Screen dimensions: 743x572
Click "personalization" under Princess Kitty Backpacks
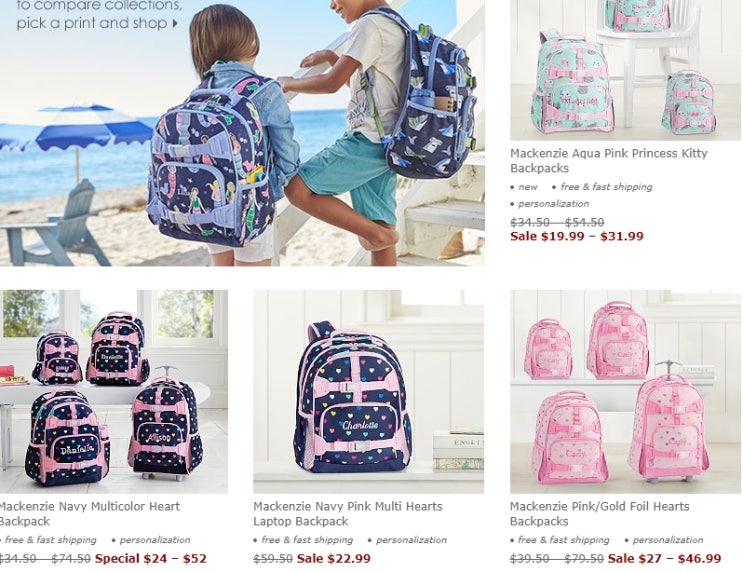pyautogui.click(x=553, y=204)
